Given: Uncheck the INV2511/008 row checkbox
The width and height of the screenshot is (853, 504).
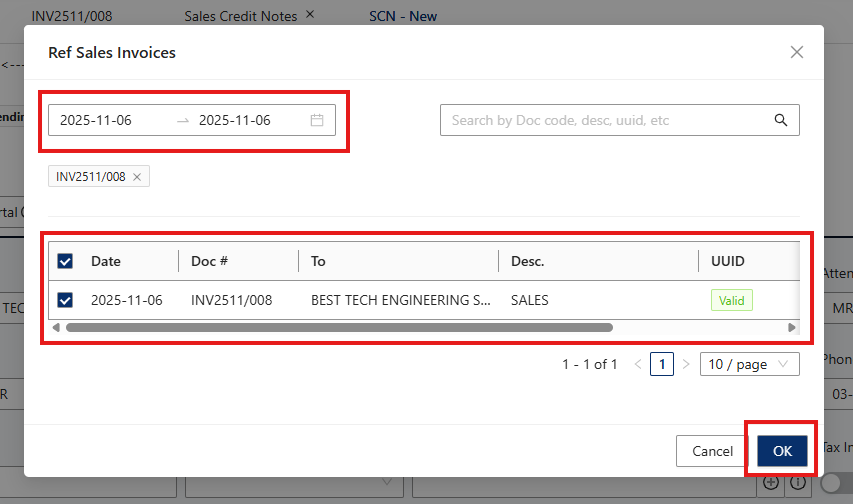Looking at the screenshot, I should (65, 300).
